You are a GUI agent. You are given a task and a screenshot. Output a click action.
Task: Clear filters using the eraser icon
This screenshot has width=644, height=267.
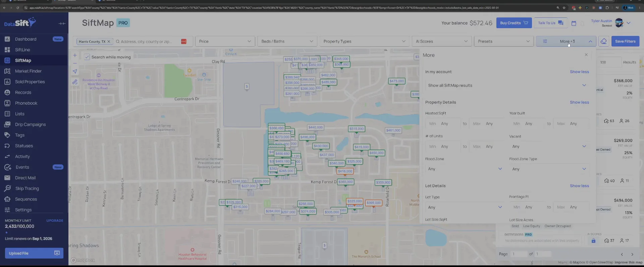tap(604, 41)
